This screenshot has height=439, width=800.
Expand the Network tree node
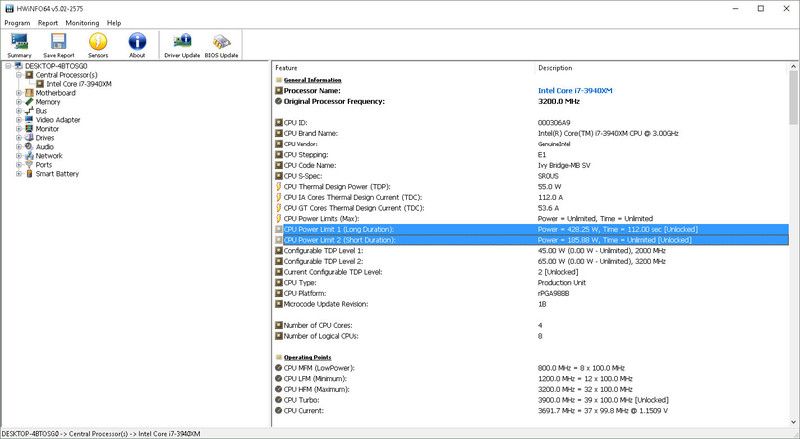(19, 156)
